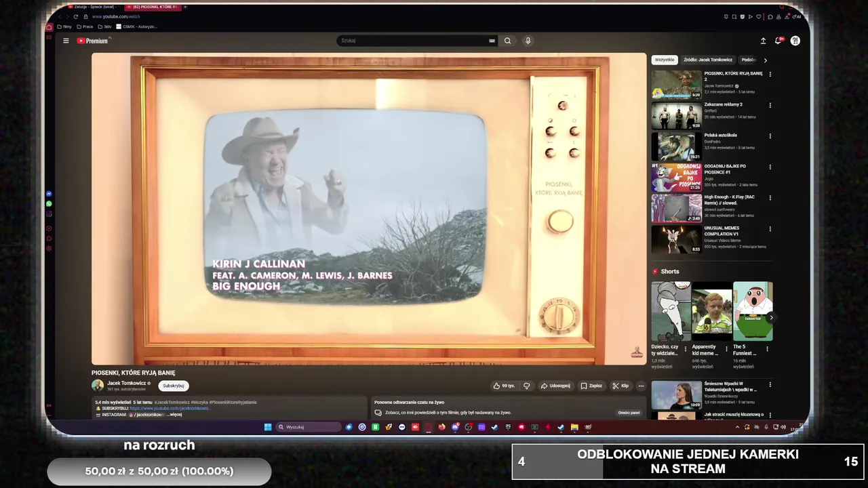Open WhatsApp in browser sidebar
The width and height of the screenshot is (868, 488).
coord(49,203)
